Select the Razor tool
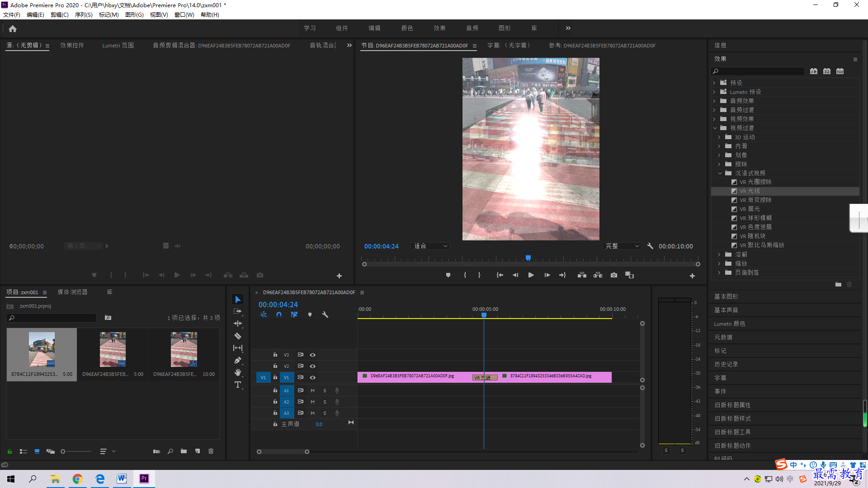 coord(238,336)
